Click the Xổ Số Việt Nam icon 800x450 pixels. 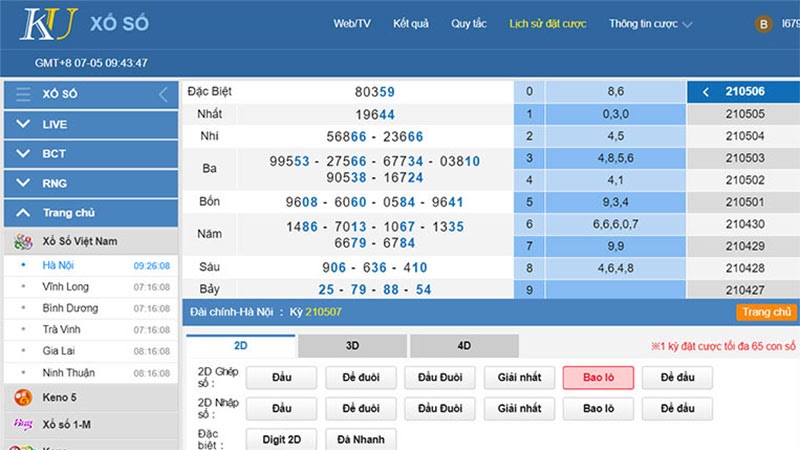(x=23, y=242)
